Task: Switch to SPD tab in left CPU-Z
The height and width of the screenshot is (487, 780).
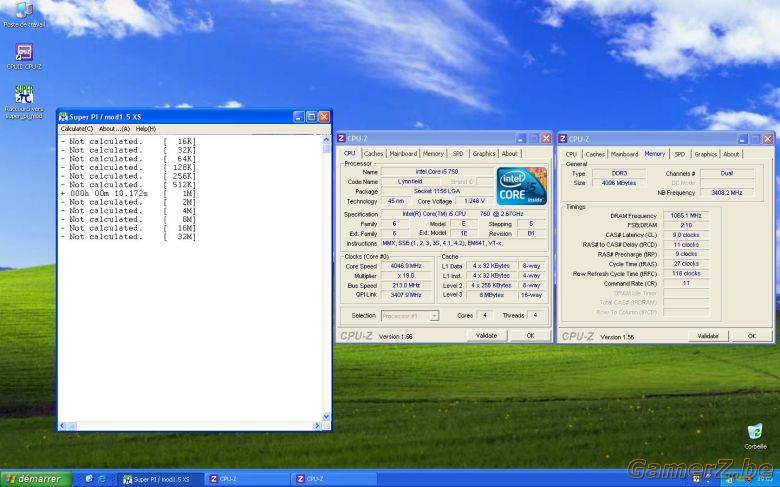Action: coord(458,154)
